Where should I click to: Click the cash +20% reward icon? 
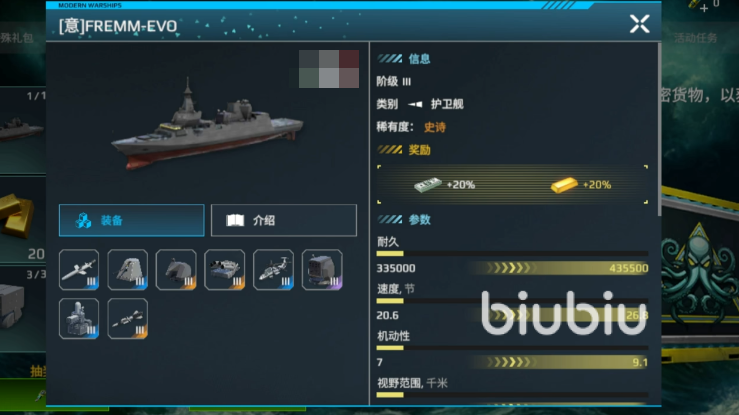[x=427, y=184]
